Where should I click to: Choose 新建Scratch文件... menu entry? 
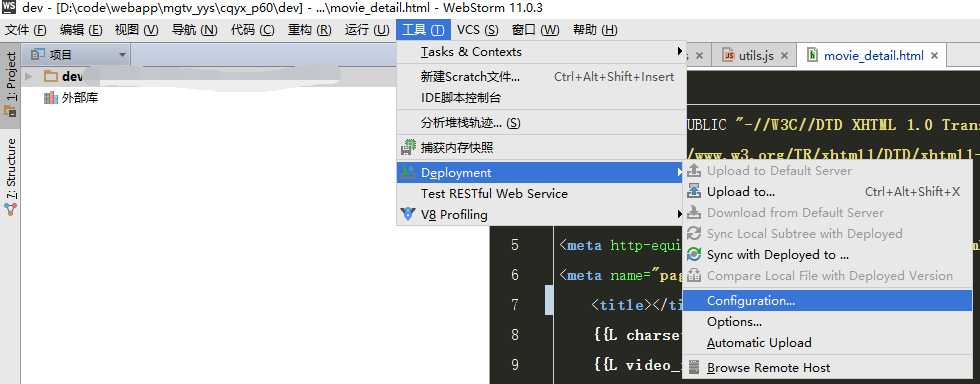[541, 77]
